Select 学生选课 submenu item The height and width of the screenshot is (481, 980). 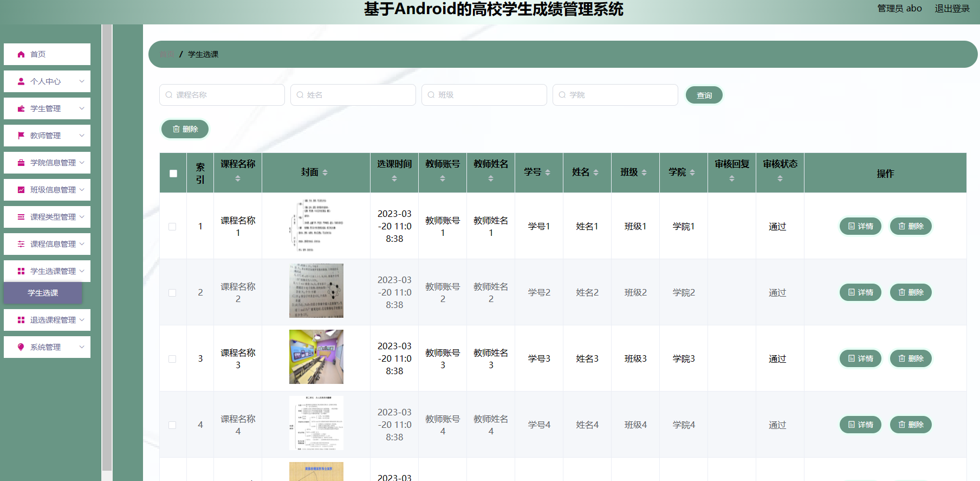coord(43,293)
